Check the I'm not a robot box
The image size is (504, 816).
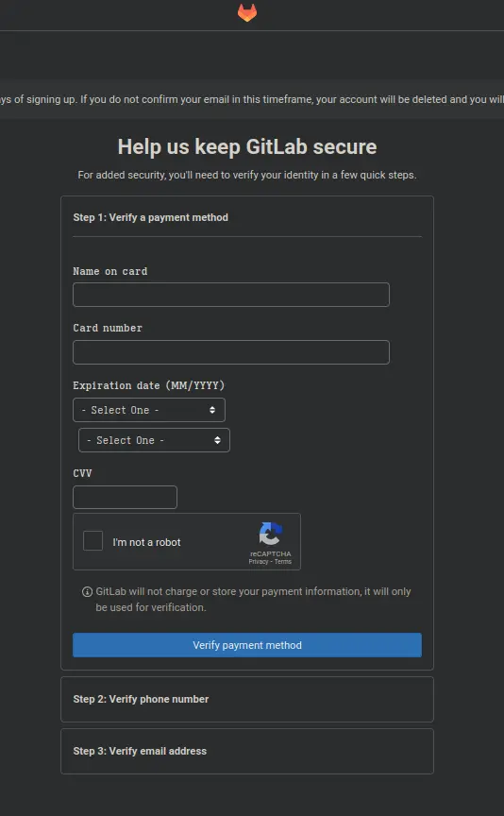click(93, 541)
